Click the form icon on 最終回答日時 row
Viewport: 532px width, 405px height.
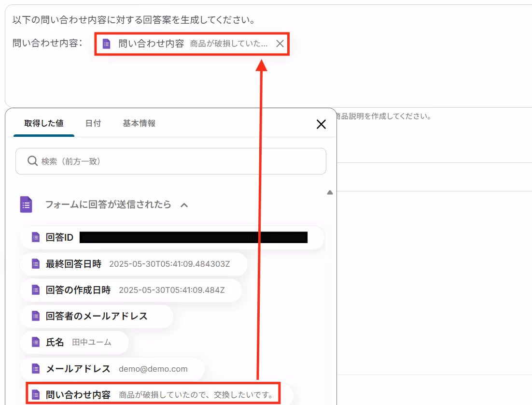(x=36, y=264)
